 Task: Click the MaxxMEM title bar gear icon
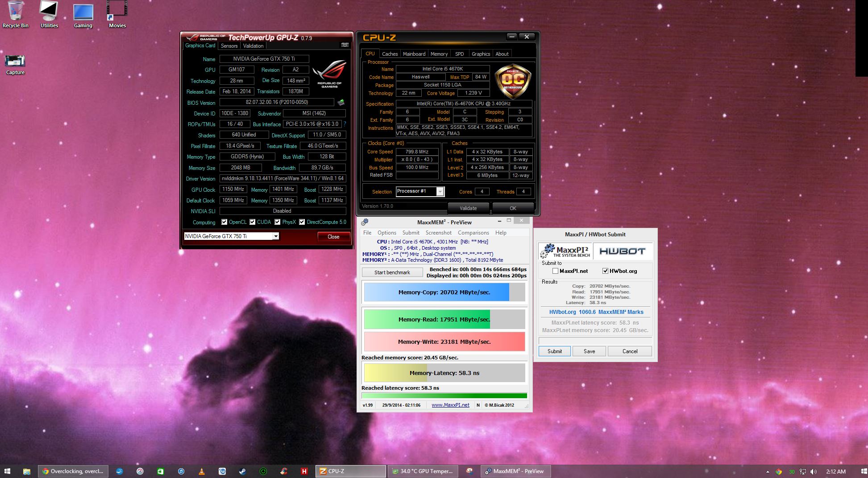click(365, 222)
